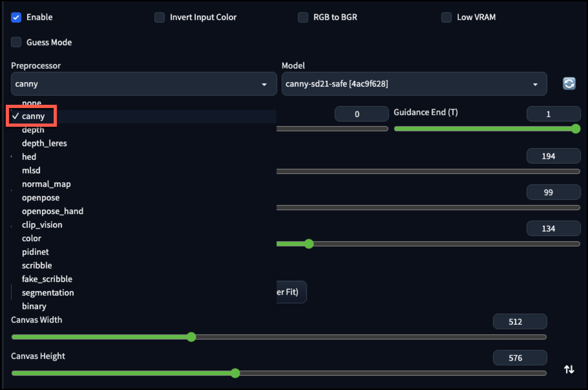588x390 pixels.
Task: Enable Guess Mode checkbox
Action: (x=16, y=42)
